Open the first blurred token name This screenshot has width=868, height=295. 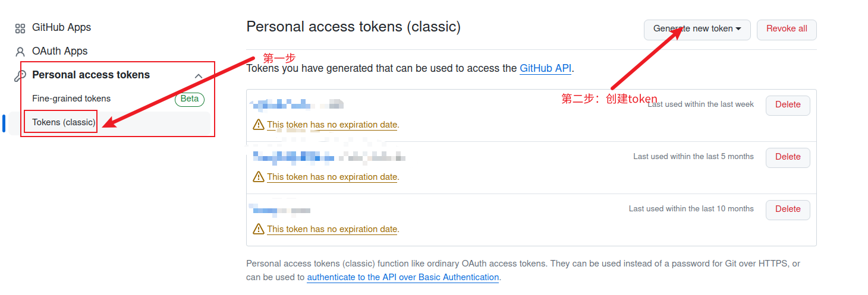tap(297, 104)
